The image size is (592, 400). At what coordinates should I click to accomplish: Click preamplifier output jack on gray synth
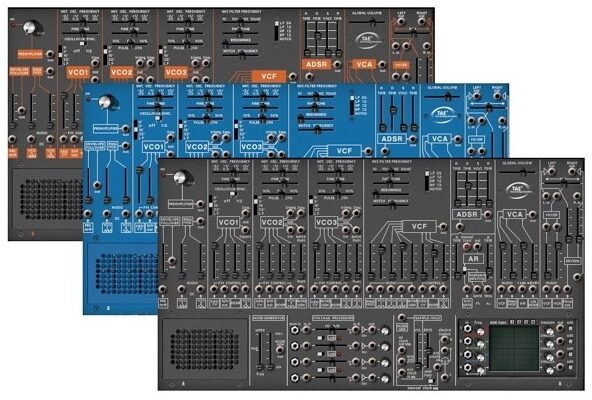[x=200, y=204]
